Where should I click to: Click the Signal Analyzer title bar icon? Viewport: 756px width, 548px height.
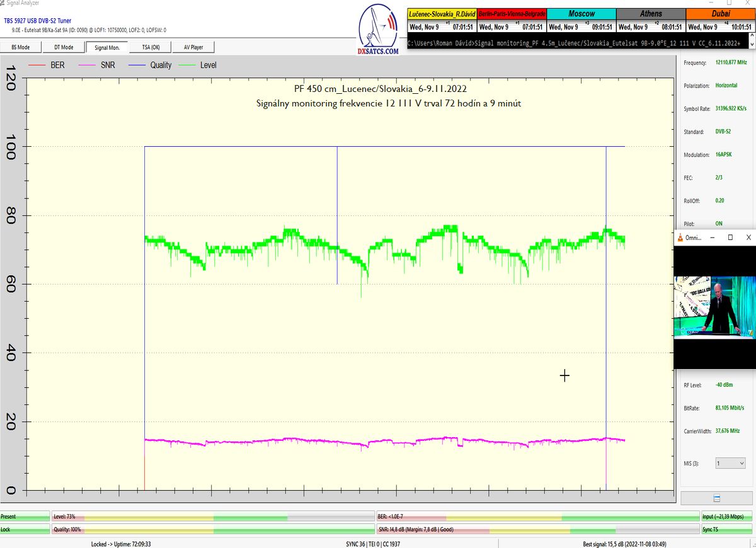[3, 3]
